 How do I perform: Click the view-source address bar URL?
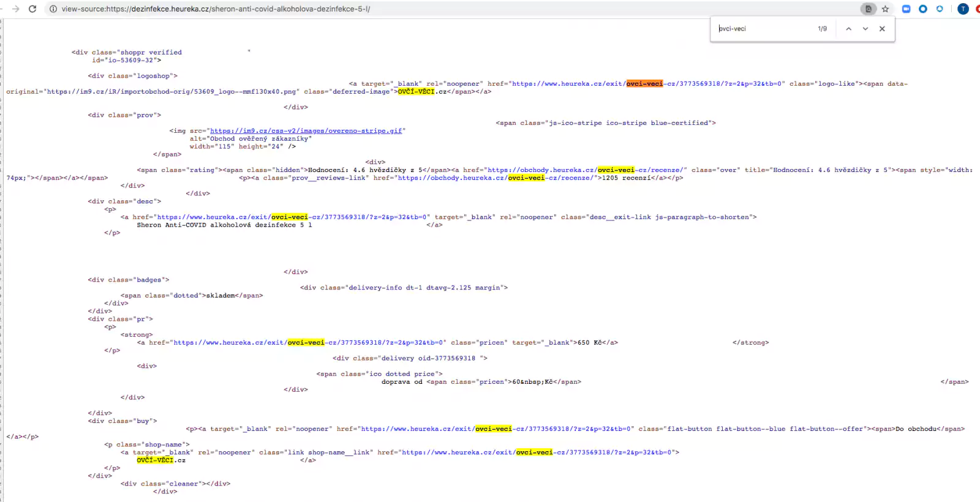(x=216, y=9)
